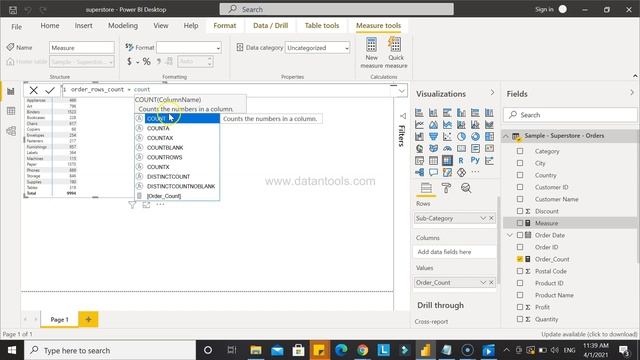Viewport: 640px width, 360px height.
Task: Select the matrix visual
Action: (x=447, y=160)
